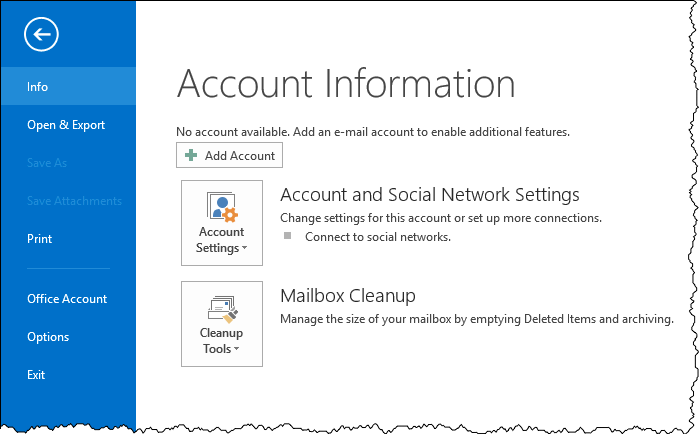Click the Cleanup Tools mailbox broom icon
Screen dimensions: 699x434
(223, 309)
